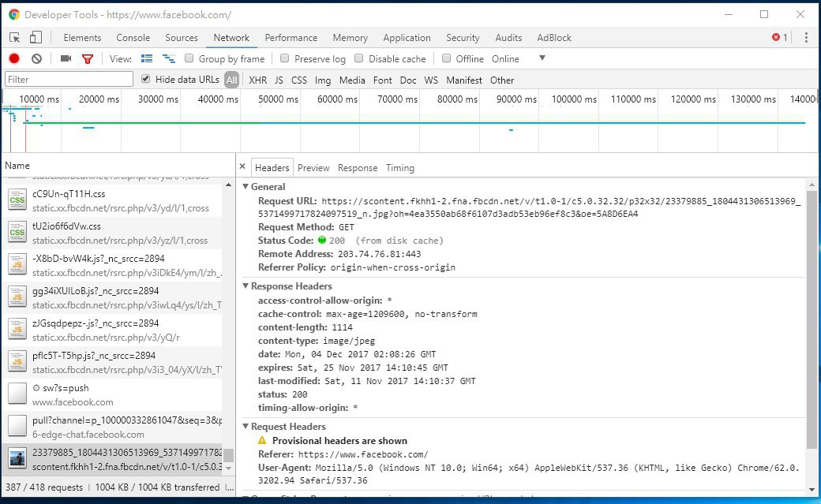Show the waterfall overview icon
The width and height of the screenshot is (821, 504).
168,59
